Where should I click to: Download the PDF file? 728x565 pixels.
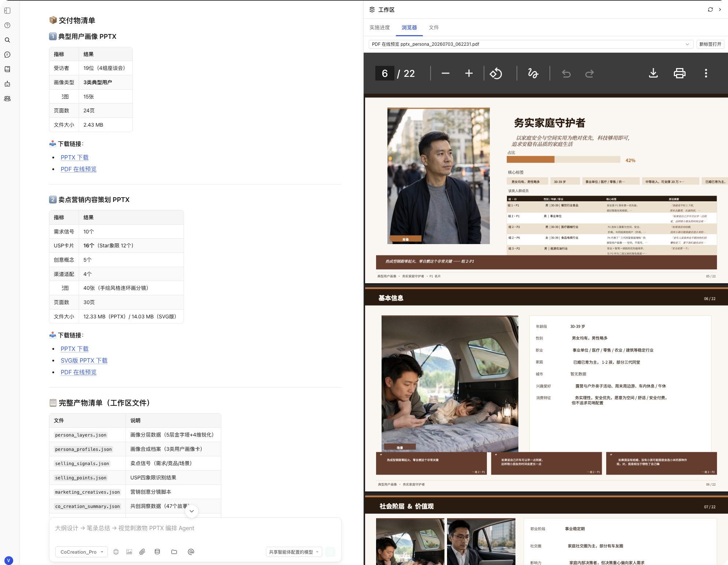653,74
